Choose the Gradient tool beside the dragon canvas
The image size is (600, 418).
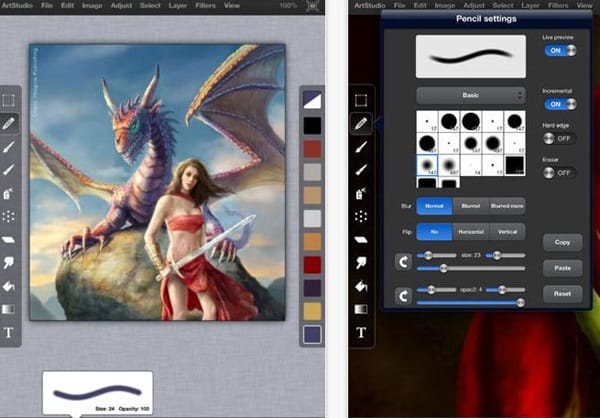pyautogui.click(x=8, y=309)
